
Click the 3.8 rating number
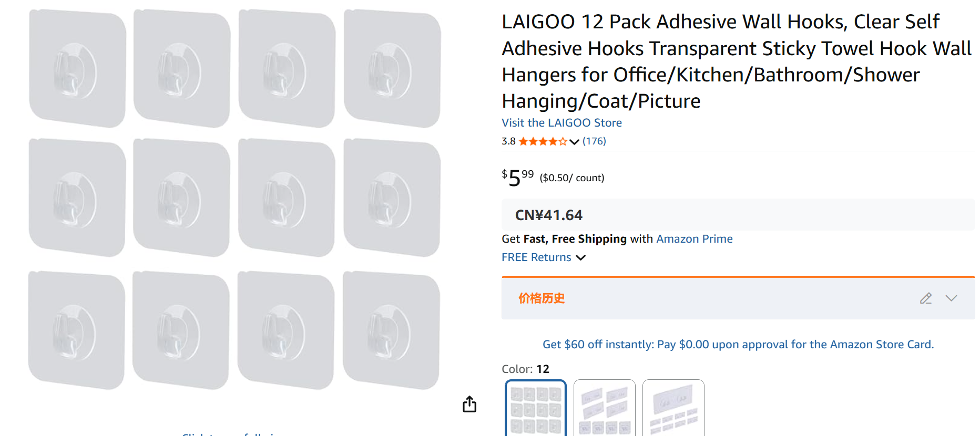pos(508,141)
